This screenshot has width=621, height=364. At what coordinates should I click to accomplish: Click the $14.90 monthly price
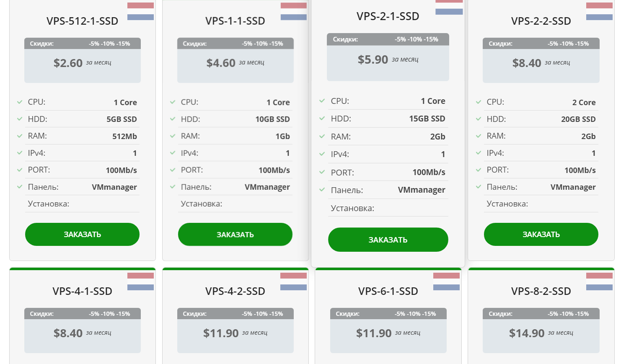(527, 333)
